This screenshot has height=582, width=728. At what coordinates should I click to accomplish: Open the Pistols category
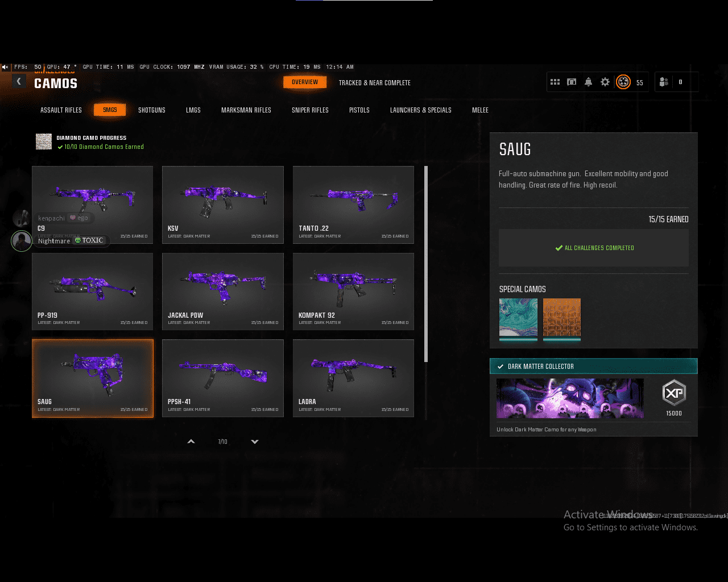click(x=359, y=110)
